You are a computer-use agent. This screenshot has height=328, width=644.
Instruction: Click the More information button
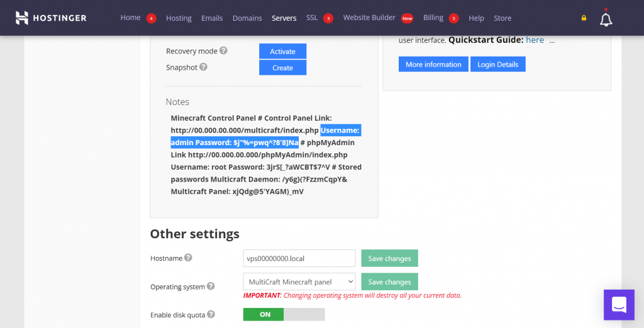[433, 65]
